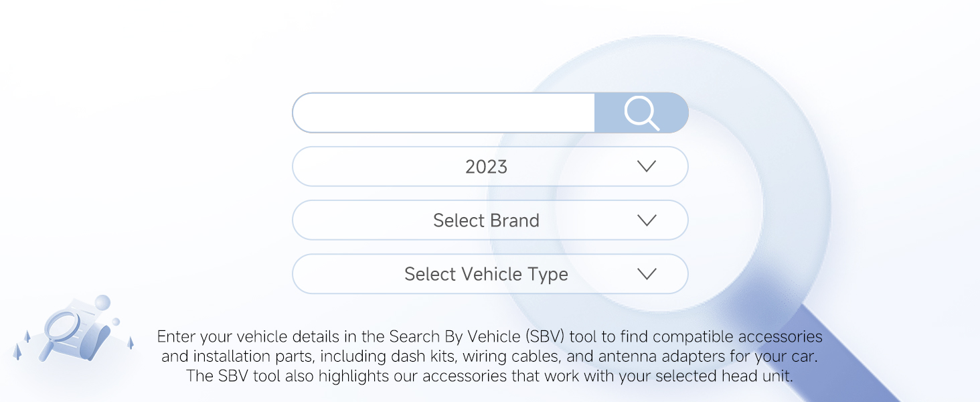Viewport: 980px width, 402px height.
Task: Click the single tiny tree right of the illustration
Action: tap(130, 342)
